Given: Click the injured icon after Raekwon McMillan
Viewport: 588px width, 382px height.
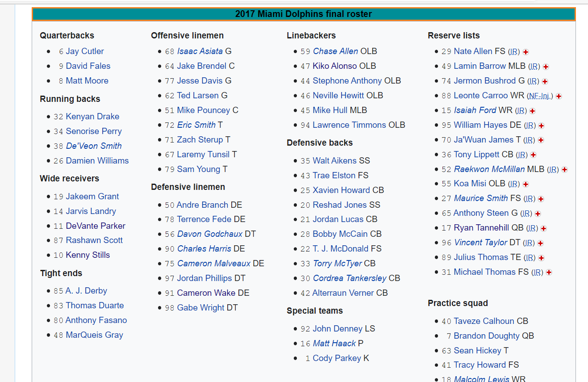Looking at the screenshot, I should coord(564,170).
